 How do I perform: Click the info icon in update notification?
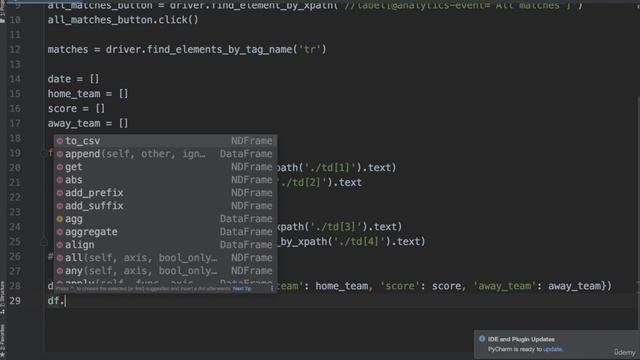pyautogui.click(x=482, y=339)
